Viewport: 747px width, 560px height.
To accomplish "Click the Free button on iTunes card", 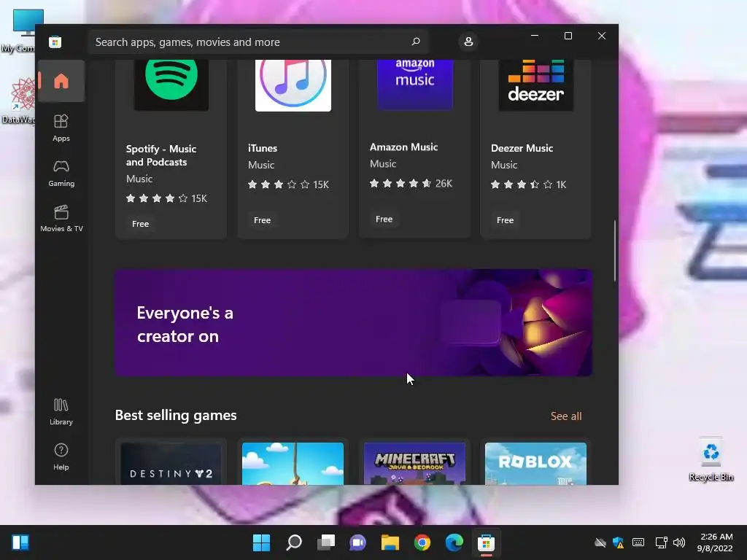I will click(x=262, y=220).
